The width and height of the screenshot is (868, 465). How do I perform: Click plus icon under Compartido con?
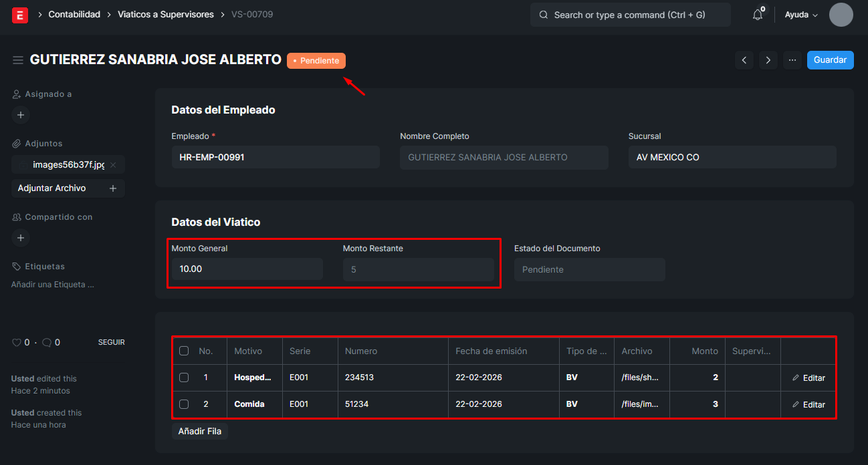[21, 238]
